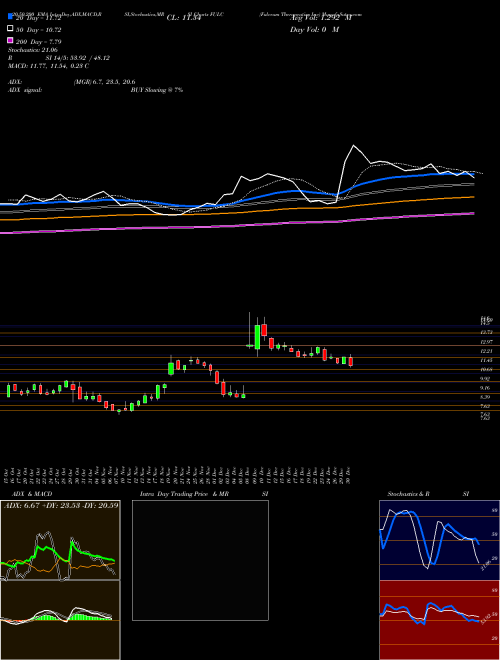Click the 'Intra Day Trading Price & MR' panel title
This screenshot has height=660, width=500.
click(x=184, y=494)
